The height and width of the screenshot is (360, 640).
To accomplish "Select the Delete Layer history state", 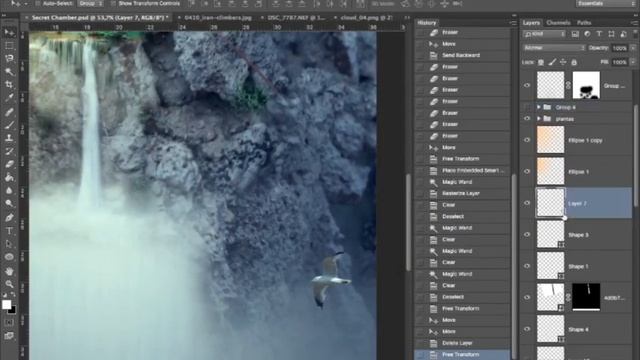I will [463, 343].
